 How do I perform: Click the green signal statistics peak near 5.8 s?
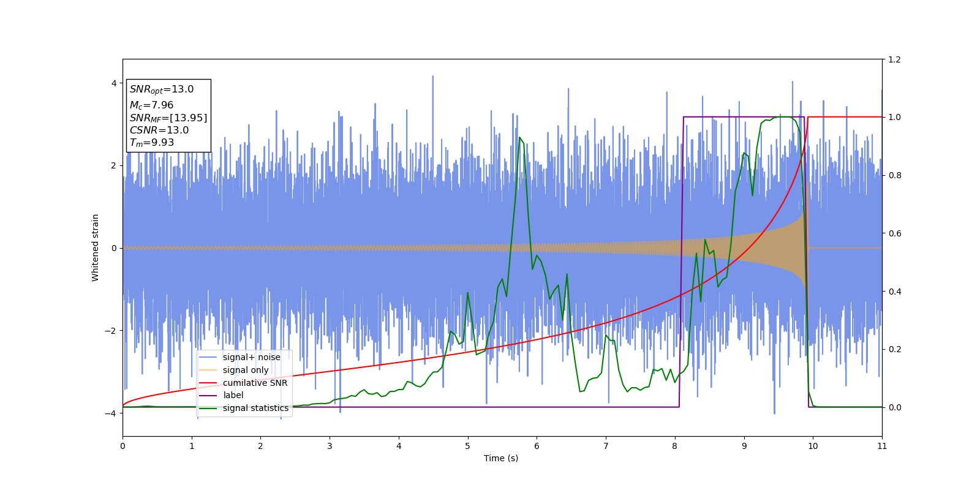(519, 138)
